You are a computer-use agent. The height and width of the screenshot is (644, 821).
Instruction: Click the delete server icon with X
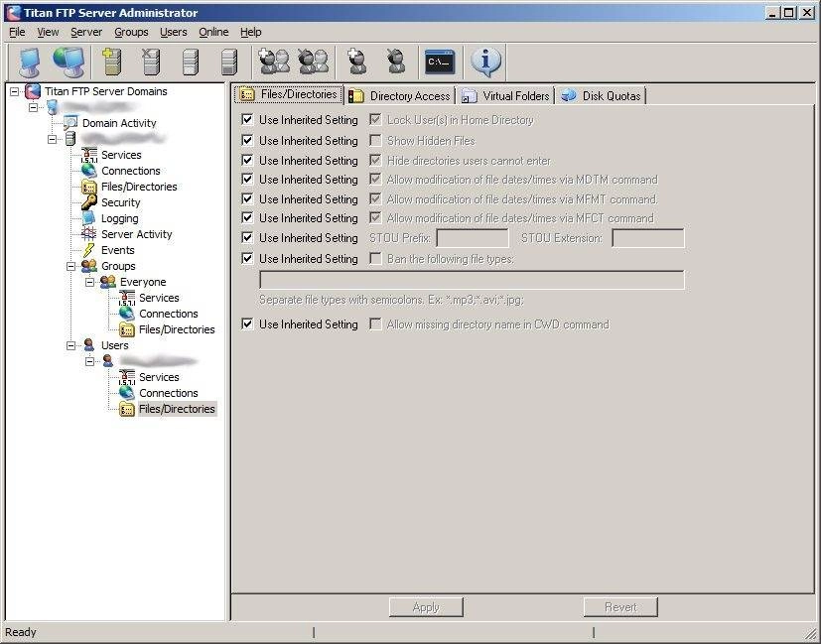point(151,62)
